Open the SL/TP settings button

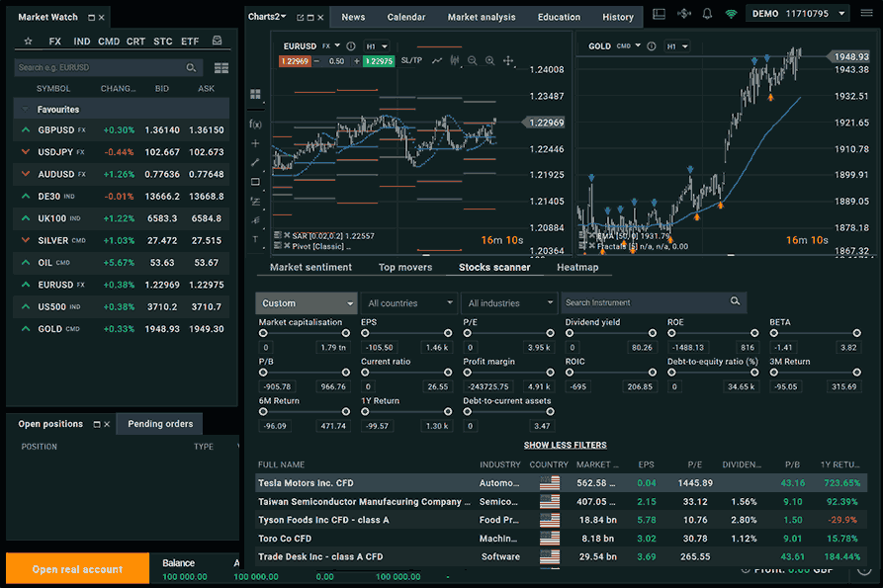(x=411, y=60)
